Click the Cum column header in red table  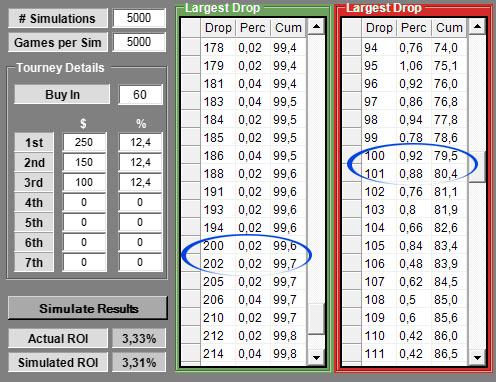449,28
